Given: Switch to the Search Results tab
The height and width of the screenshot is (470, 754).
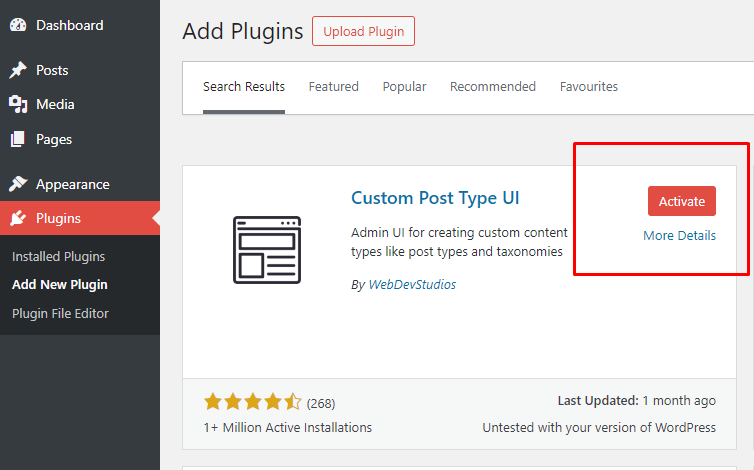Looking at the screenshot, I should tap(244, 87).
